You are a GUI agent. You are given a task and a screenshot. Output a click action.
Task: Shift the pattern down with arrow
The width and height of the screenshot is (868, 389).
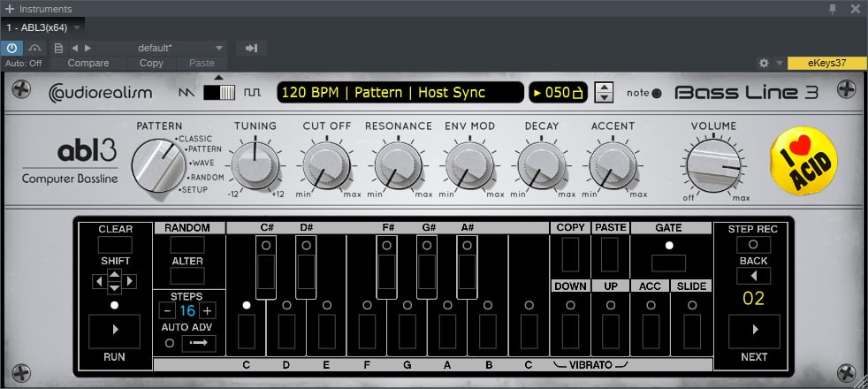click(x=114, y=288)
